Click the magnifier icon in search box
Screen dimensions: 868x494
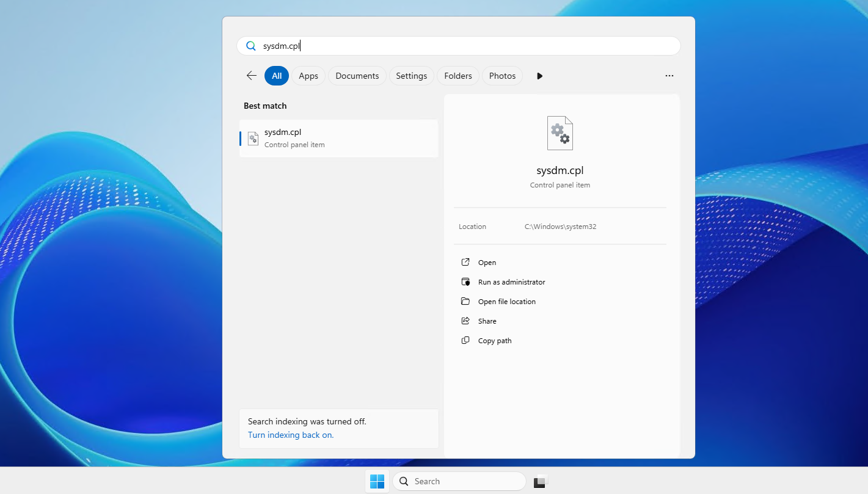point(250,46)
